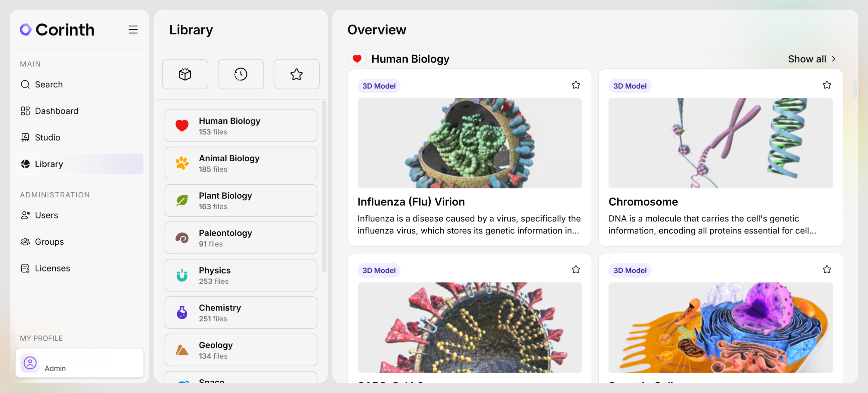The width and height of the screenshot is (868, 393).
Task: Click the Corinth logo icon
Action: click(26, 30)
